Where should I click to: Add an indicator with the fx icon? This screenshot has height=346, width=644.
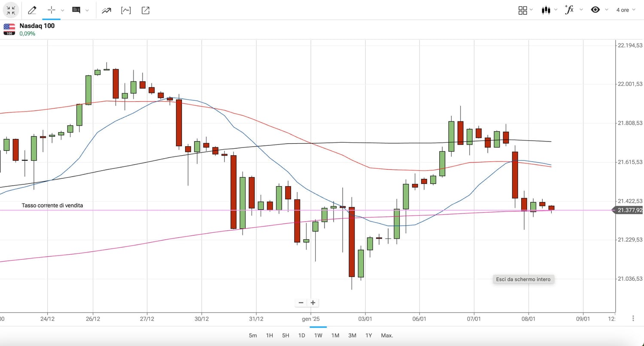(x=569, y=10)
